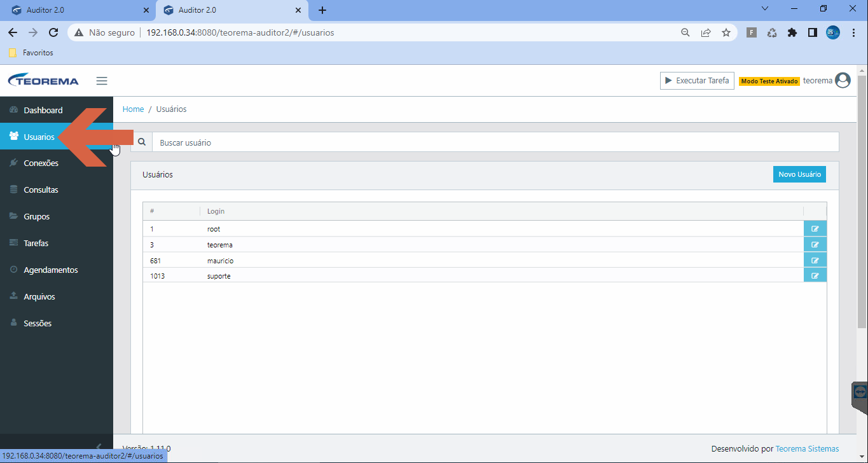Screen dimensions: 868x463
Task: Open the Extensions puzzle icon
Action: pos(792,32)
